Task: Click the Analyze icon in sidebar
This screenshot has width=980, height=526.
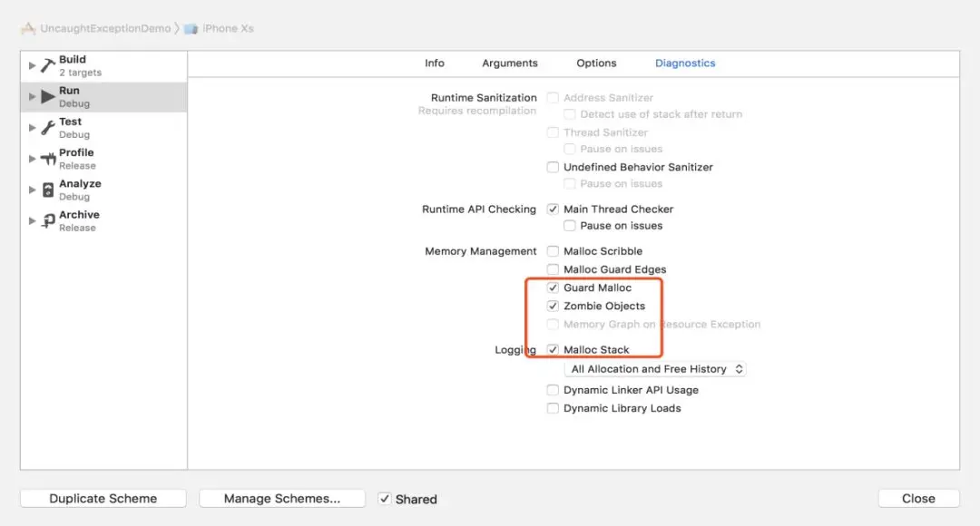Action: (x=48, y=190)
